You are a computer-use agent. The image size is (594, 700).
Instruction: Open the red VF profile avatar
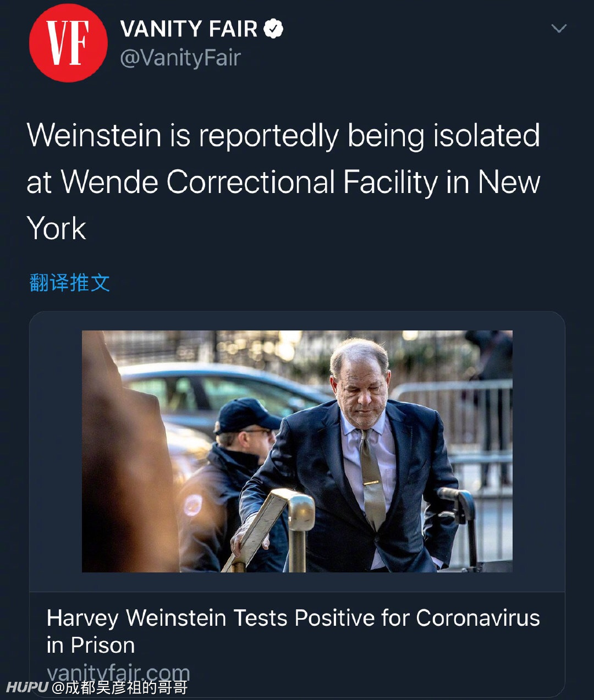pyautogui.click(x=68, y=43)
